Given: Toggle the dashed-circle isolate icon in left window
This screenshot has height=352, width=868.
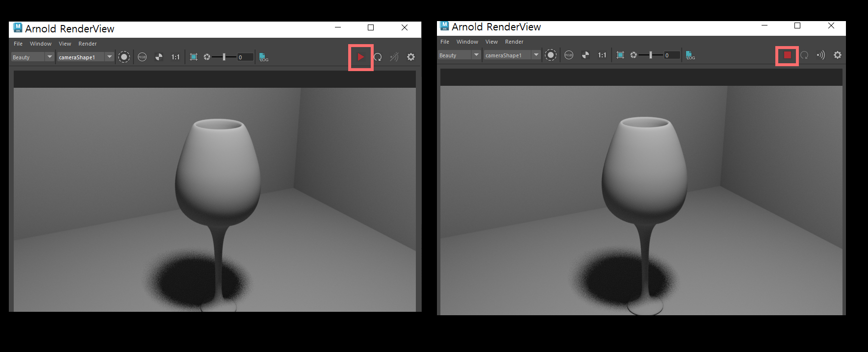Looking at the screenshot, I should (124, 57).
